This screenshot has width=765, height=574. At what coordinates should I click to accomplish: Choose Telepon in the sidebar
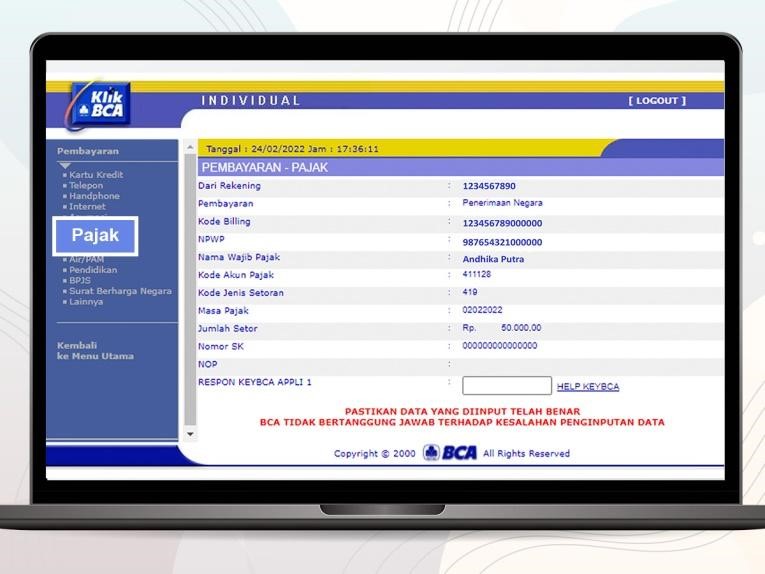(x=86, y=186)
